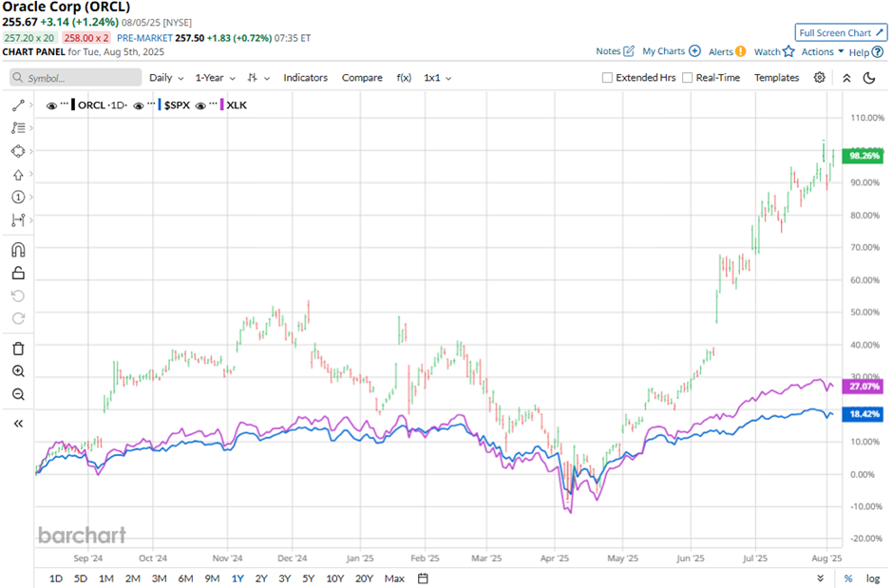The image size is (893, 588).
Task: Select the 1D time range
Action: tap(56, 579)
